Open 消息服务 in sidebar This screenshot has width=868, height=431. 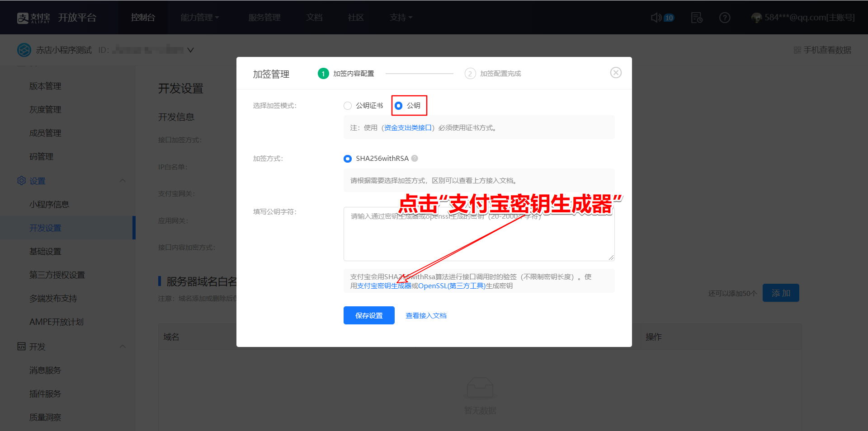pyautogui.click(x=45, y=370)
